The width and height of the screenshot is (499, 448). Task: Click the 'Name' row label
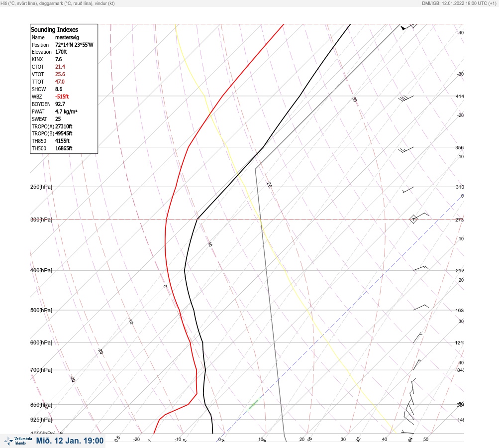point(38,37)
